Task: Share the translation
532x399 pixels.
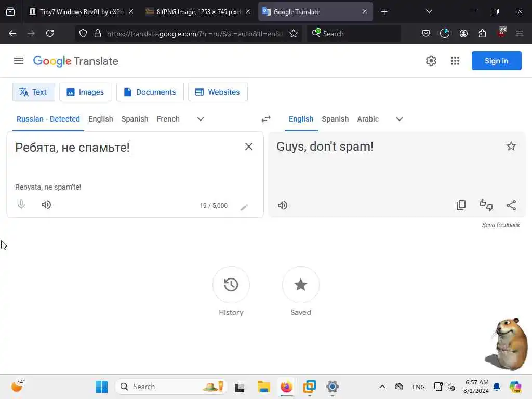Action: tap(511, 205)
